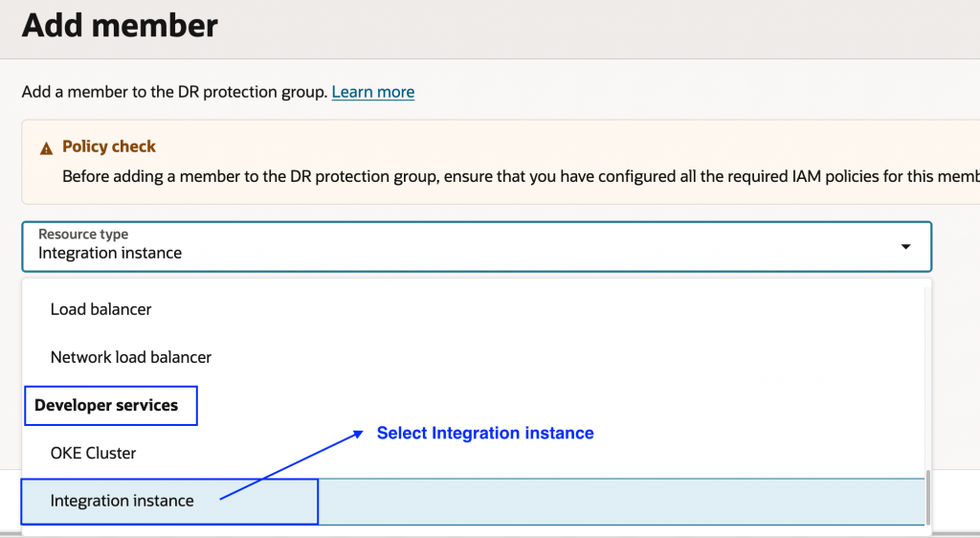Click the Resource type field label
This screenshot has height=538, width=980.
pyautogui.click(x=83, y=234)
